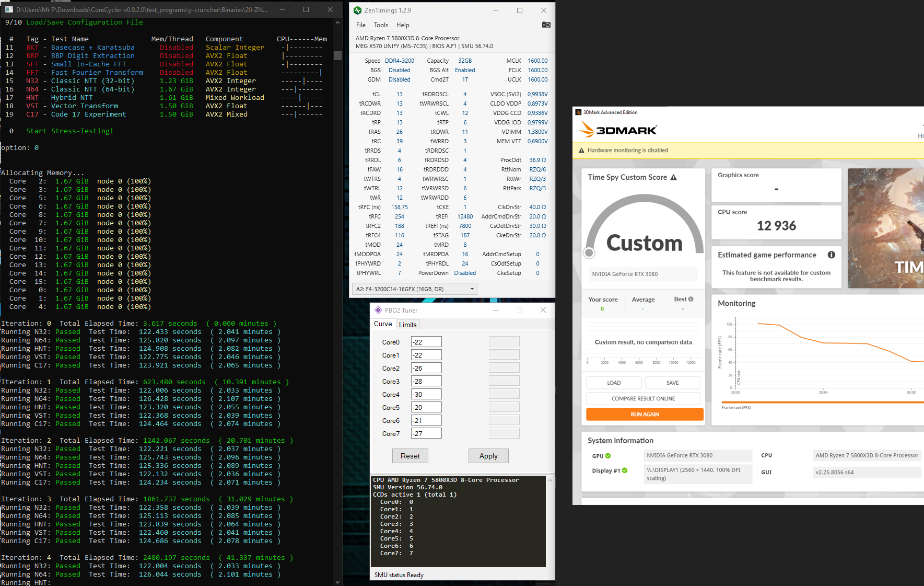Click the Core7 curve value field
Viewport: 924px width, 586px height.
[426, 433]
